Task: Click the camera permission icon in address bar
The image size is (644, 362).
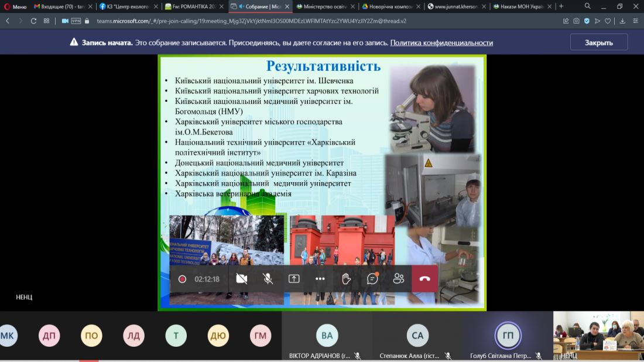Action: [x=65, y=21]
